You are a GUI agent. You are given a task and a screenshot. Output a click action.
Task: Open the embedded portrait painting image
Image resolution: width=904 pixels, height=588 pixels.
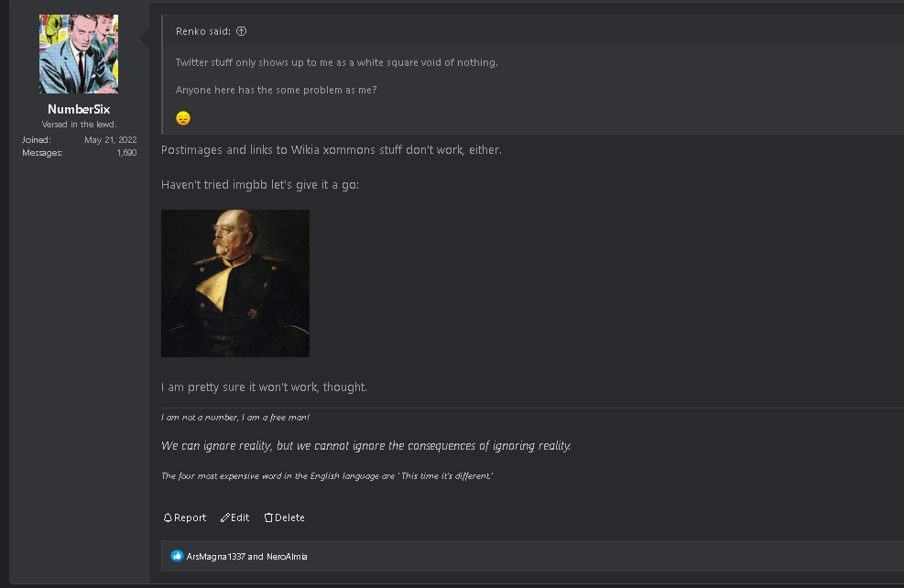235,283
